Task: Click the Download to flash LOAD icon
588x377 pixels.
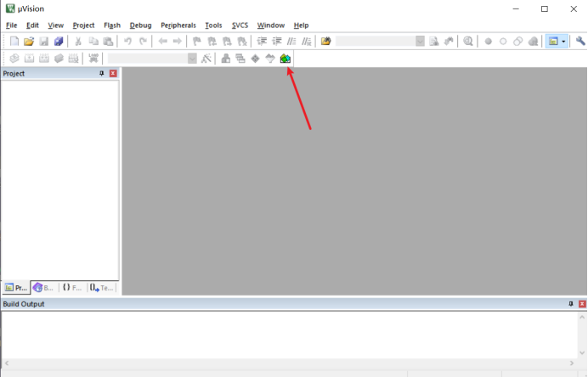Action: coord(93,59)
